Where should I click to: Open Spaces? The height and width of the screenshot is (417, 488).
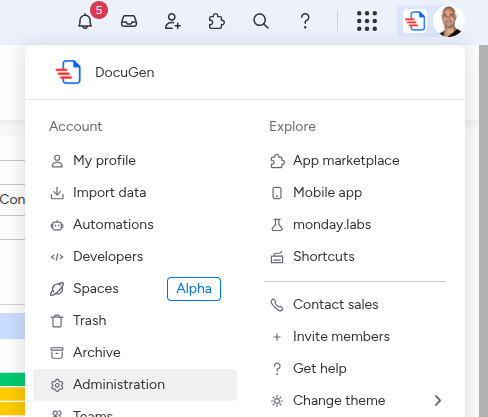96,289
